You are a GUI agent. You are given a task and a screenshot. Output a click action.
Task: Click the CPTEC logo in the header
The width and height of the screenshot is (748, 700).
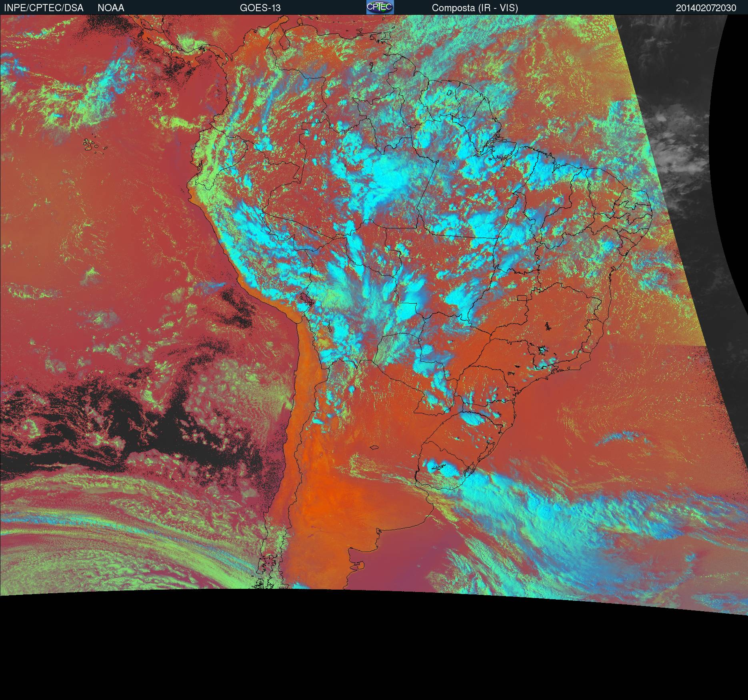[x=380, y=7]
